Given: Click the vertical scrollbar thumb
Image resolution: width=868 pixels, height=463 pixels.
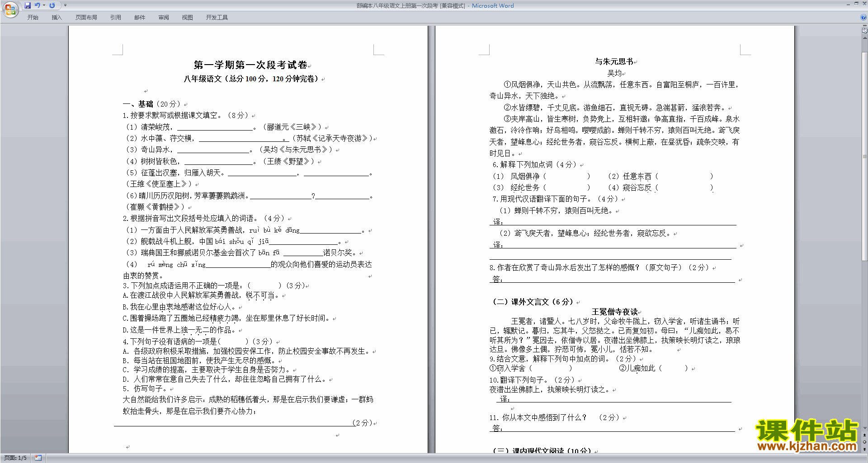Looking at the screenshot, I should click(x=865, y=156).
